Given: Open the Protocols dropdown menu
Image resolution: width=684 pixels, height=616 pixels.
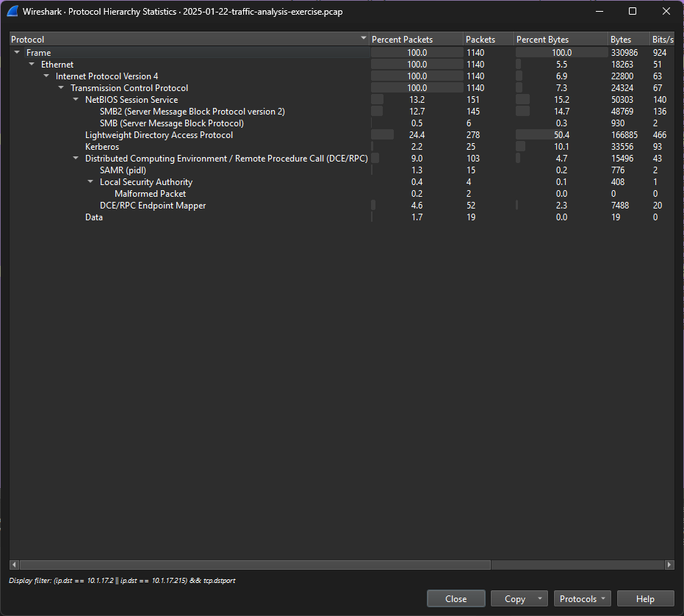Looking at the screenshot, I should pyautogui.click(x=583, y=599).
